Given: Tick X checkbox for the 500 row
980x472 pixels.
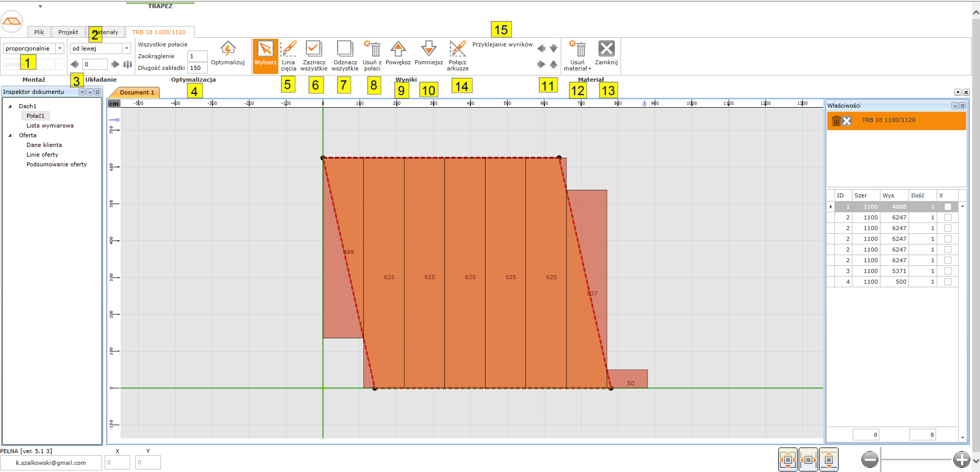Looking at the screenshot, I should (x=948, y=282).
